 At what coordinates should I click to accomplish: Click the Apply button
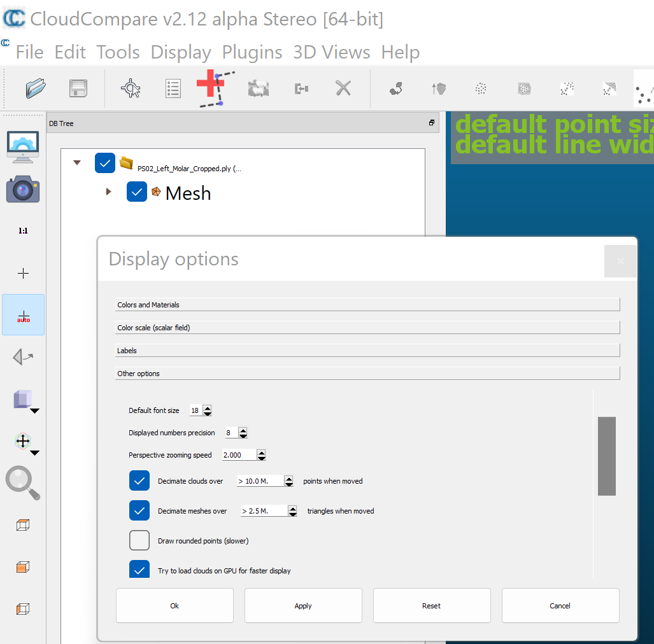coord(303,605)
